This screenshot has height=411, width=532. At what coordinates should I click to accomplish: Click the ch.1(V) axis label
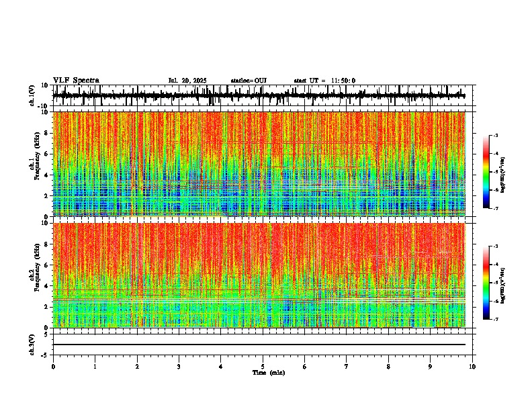pos(32,95)
